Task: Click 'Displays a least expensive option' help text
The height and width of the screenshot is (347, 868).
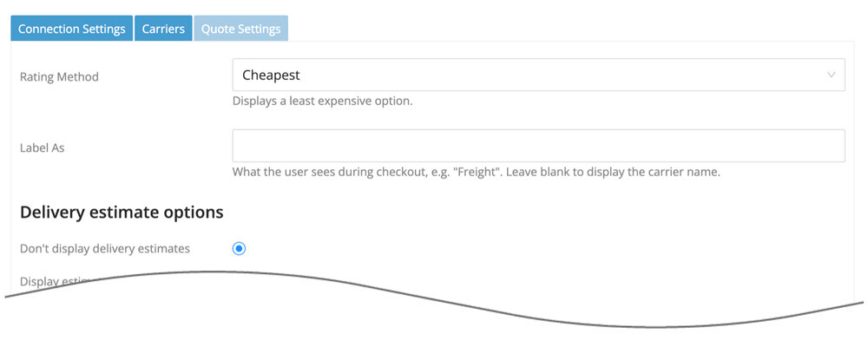Action: [x=322, y=101]
